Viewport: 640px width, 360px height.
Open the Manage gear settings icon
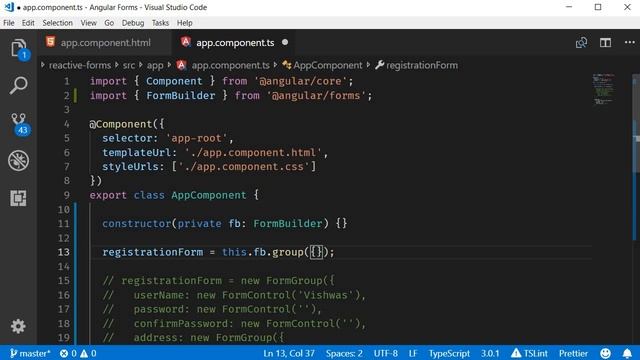pos(18,326)
